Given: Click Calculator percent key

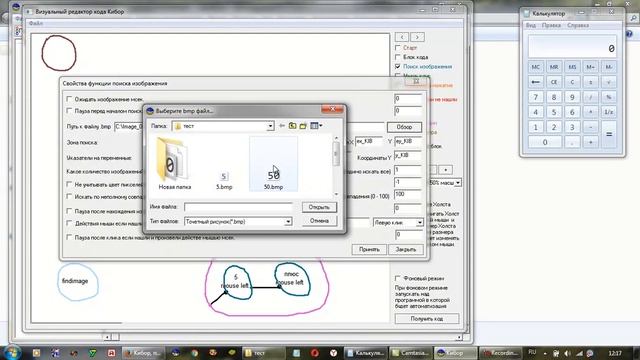Looking at the screenshot, I should pos(609,97).
